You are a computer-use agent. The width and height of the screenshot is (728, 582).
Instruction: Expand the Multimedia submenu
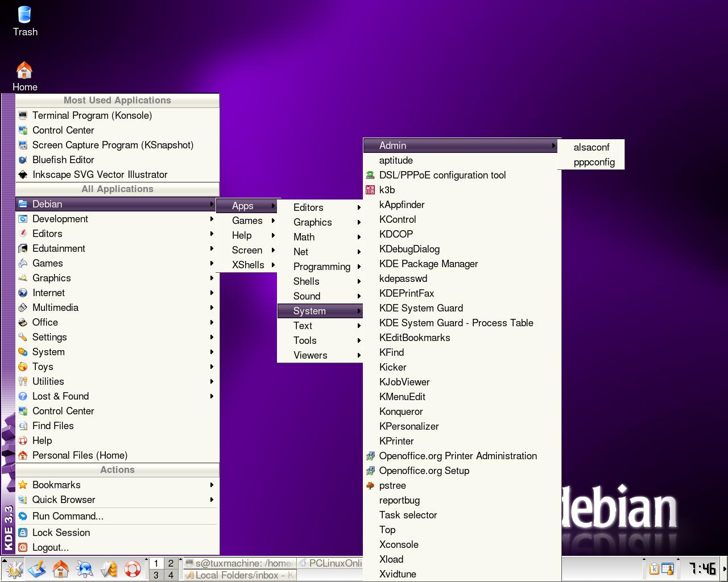(117, 307)
